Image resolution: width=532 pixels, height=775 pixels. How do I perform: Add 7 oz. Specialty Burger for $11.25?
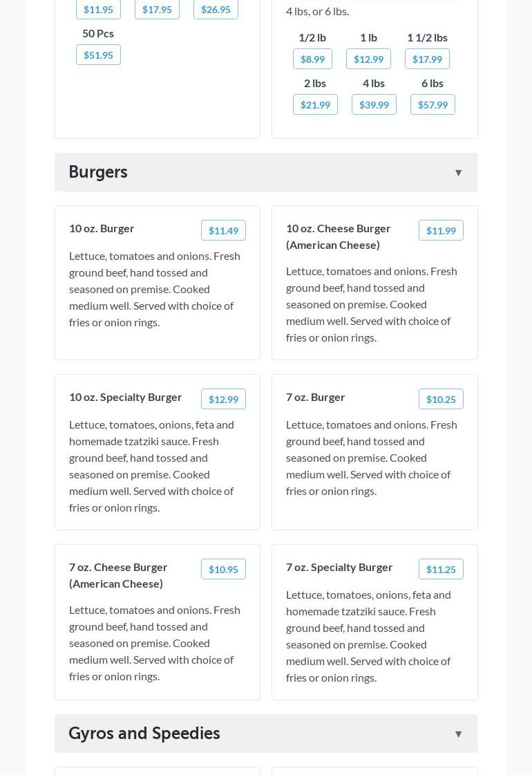[441, 570]
